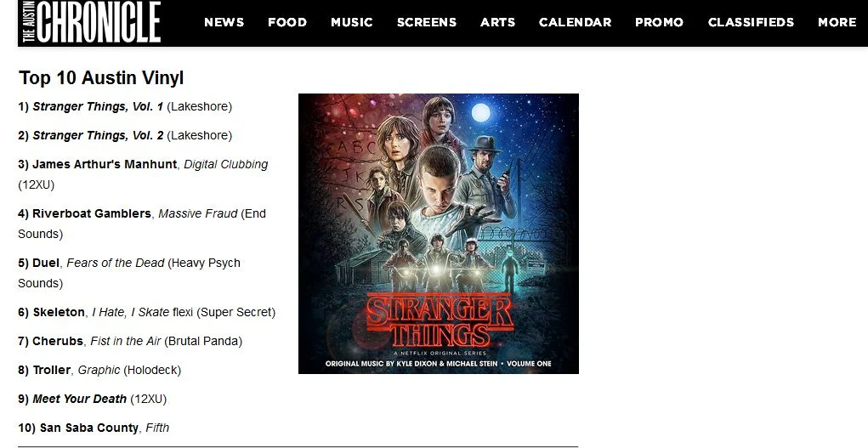Click the Riverboat Gamblers entry
This screenshot has width=868, height=448.
pyautogui.click(x=142, y=224)
